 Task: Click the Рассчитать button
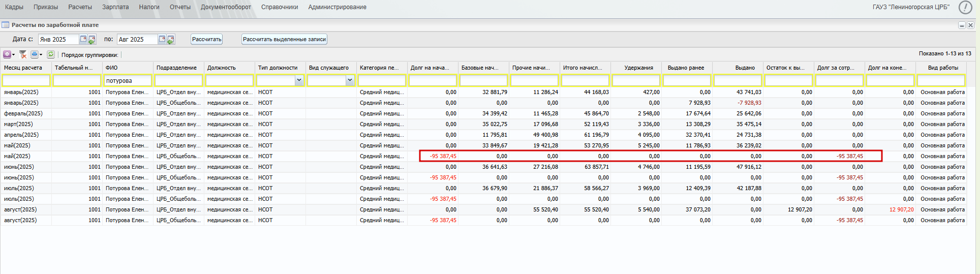(207, 39)
